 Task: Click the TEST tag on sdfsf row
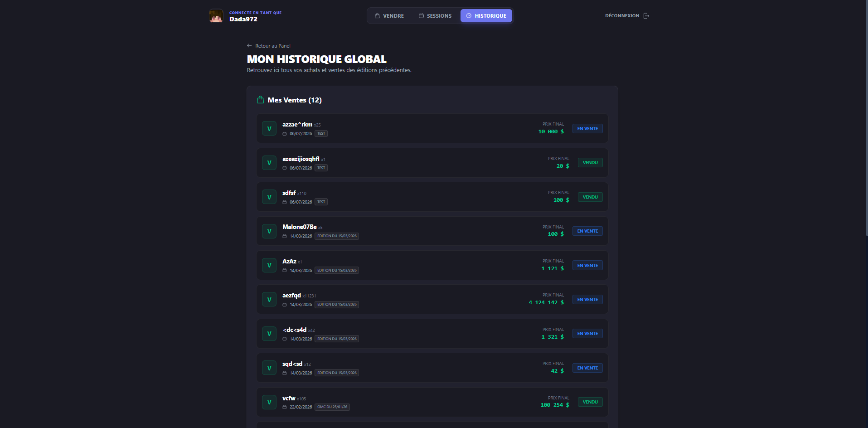[321, 202]
